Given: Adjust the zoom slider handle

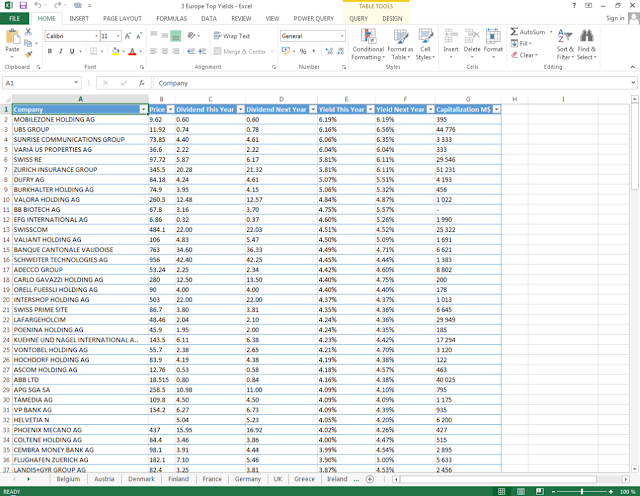Looking at the screenshot, I should click(x=582, y=491).
